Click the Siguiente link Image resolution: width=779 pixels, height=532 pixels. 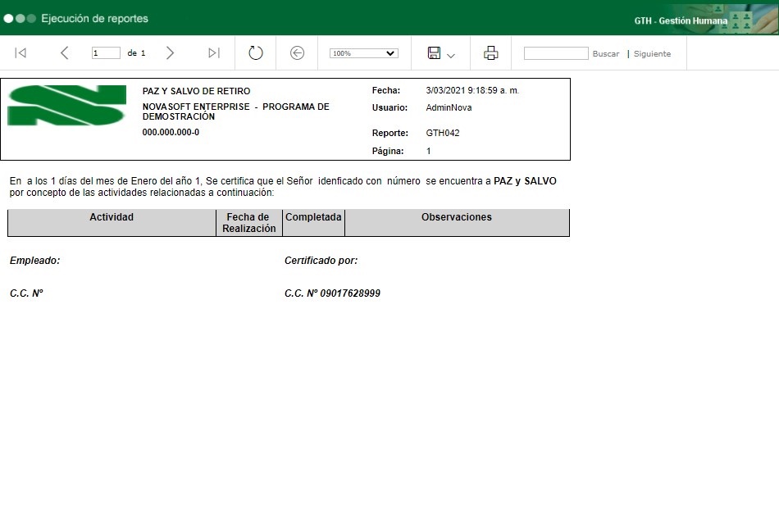click(652, 54)
